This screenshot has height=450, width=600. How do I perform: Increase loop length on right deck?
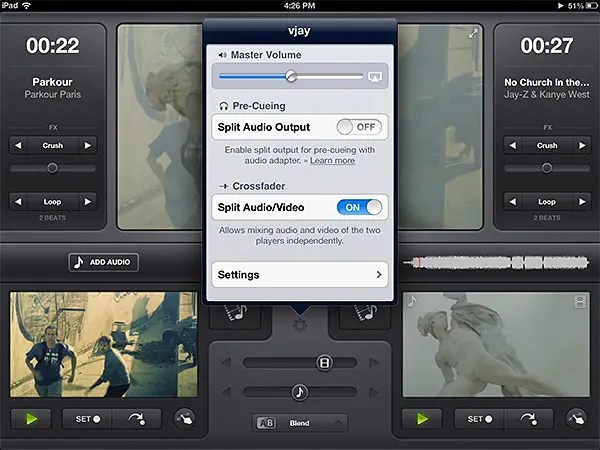582,202
